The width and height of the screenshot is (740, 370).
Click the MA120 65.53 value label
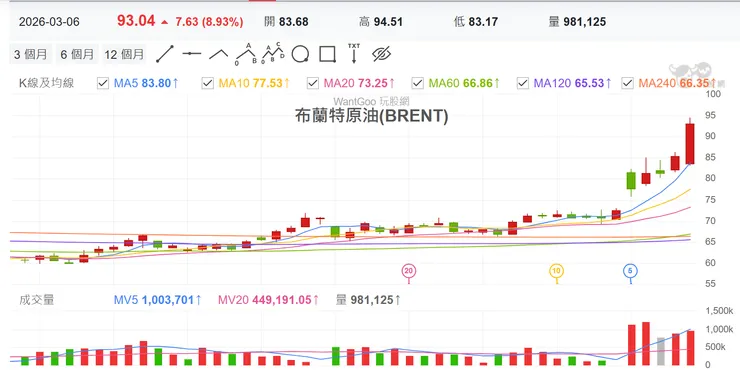click(573, 84)
